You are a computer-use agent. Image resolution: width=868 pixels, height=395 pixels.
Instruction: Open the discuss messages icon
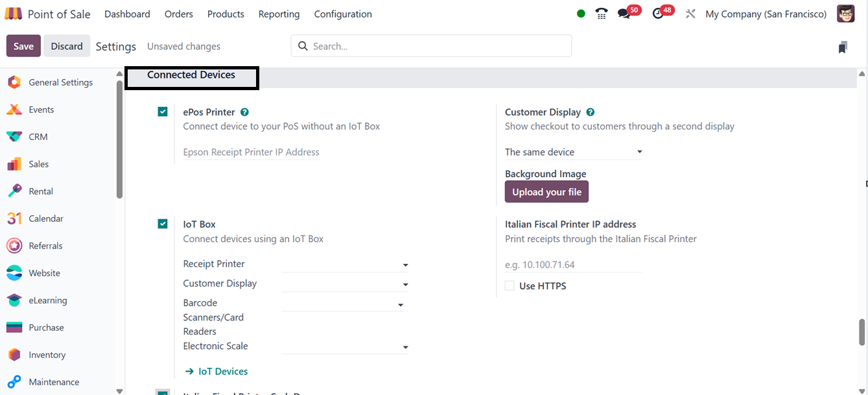click(x=624, y=14)
